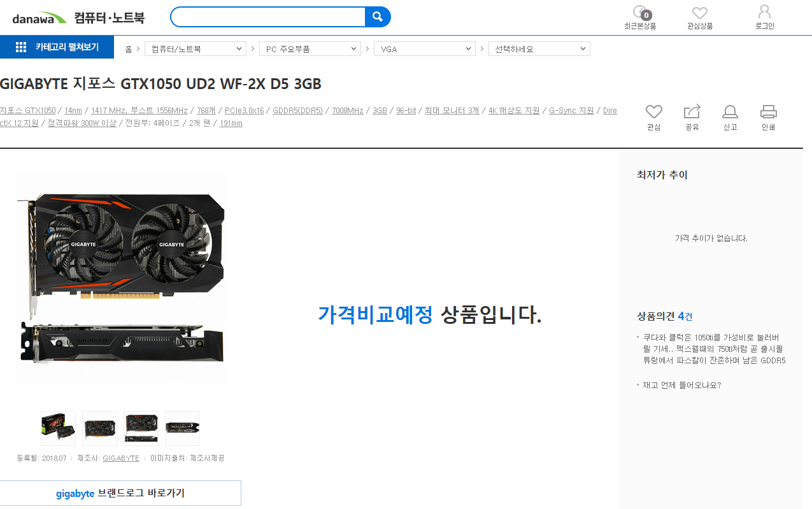812x509 pixels.
Task: Select first thumbnail with product box
Action: click(58, 428)
